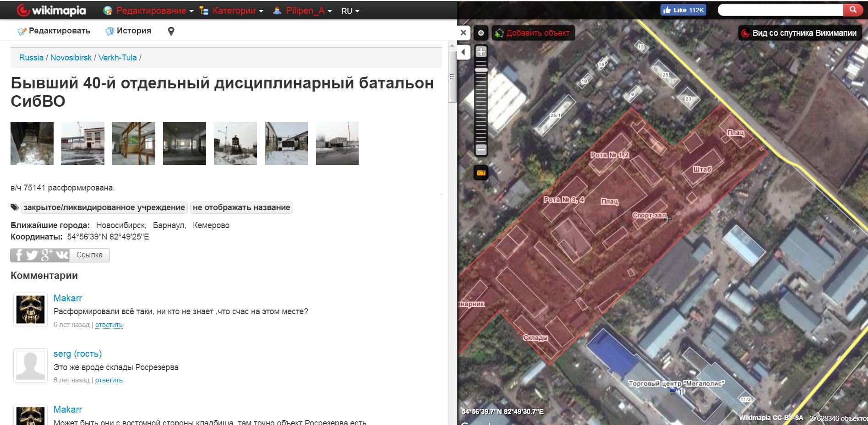Click Добавить объект button
The image size is (868, 425).
[533, 33]
